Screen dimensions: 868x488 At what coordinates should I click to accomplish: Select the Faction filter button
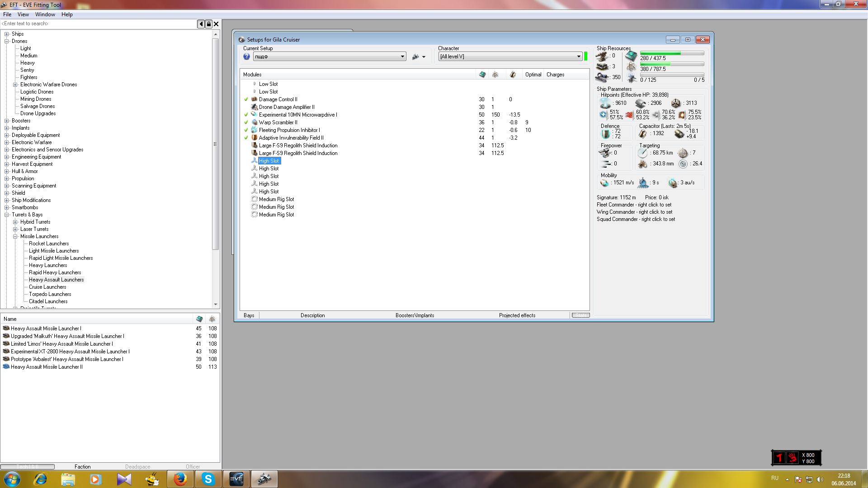click(x=82, y=467)
